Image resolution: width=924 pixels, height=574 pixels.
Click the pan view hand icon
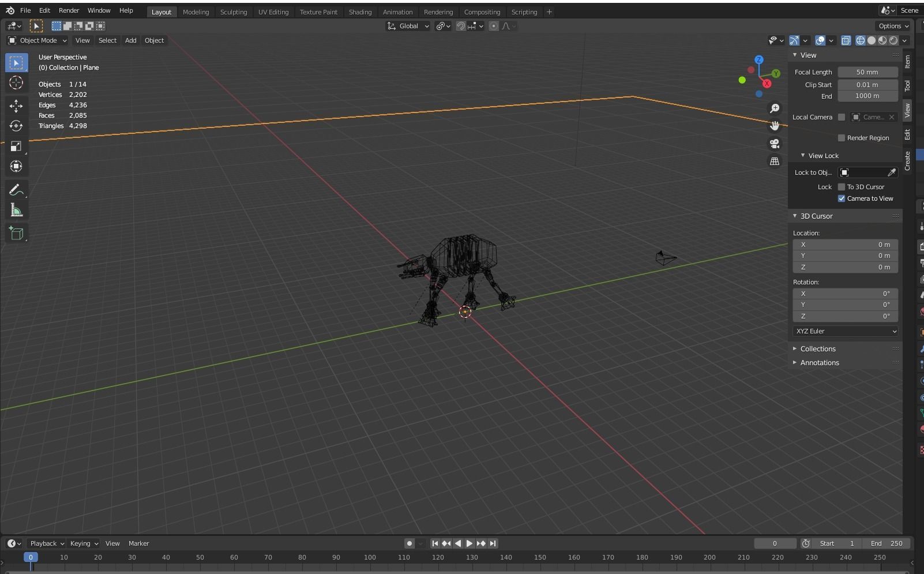click(775, 126)
